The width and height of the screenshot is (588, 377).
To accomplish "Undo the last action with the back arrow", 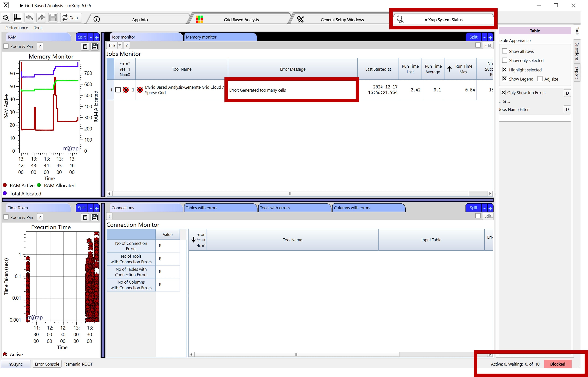I will coord(29,17).
